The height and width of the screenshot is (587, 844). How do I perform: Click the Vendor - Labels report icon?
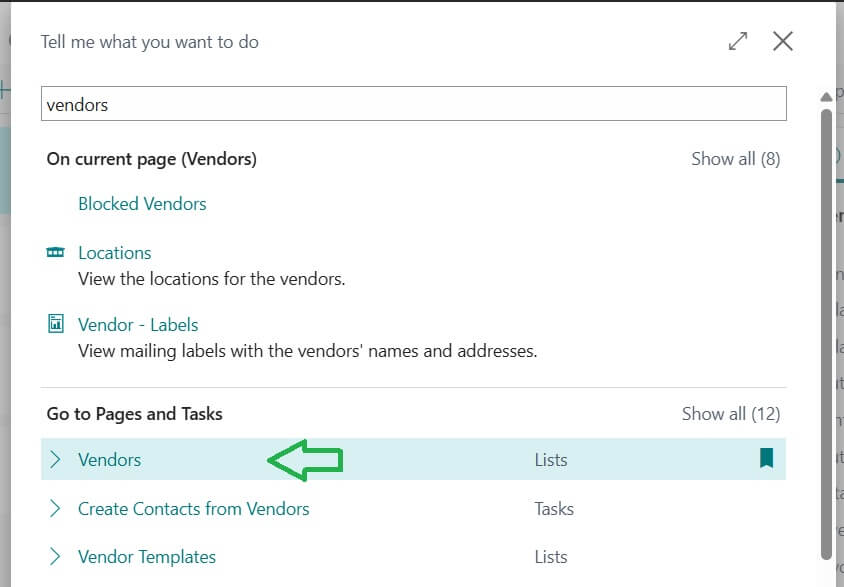point(58,324)
